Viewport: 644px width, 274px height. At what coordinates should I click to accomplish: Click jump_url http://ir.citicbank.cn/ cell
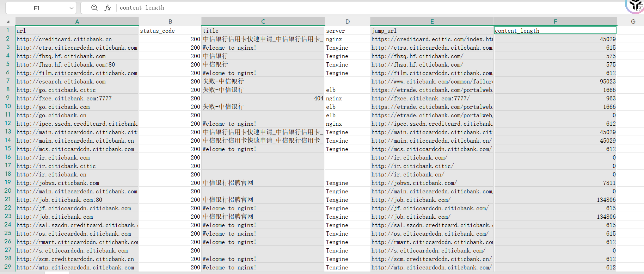pos(432,174)
